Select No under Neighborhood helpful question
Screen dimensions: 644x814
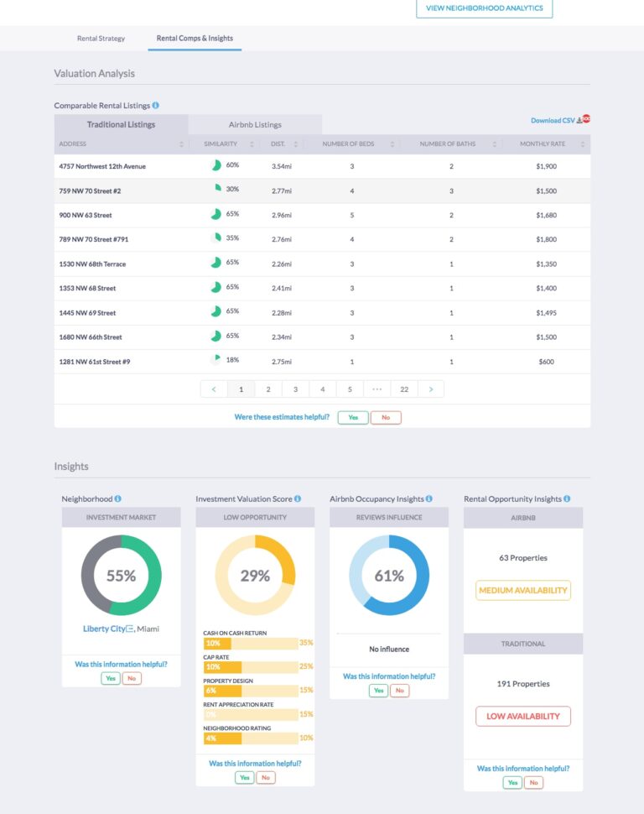pos(132,678)
